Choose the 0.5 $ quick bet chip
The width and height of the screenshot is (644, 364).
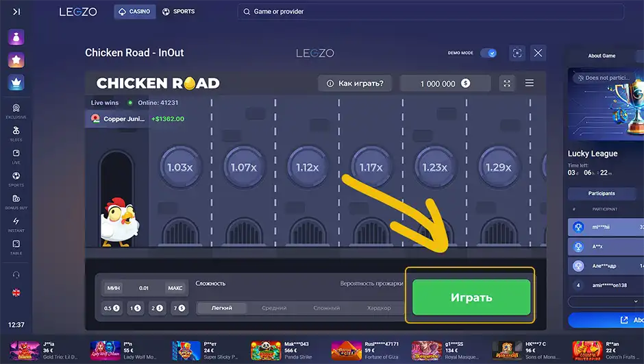112,308
